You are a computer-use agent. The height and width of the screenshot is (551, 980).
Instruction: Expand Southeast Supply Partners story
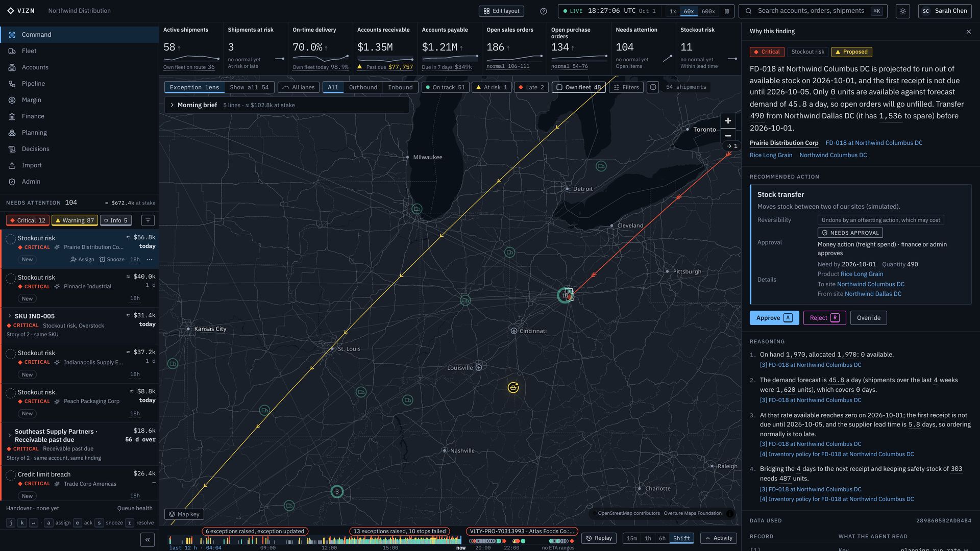[9, 435]
